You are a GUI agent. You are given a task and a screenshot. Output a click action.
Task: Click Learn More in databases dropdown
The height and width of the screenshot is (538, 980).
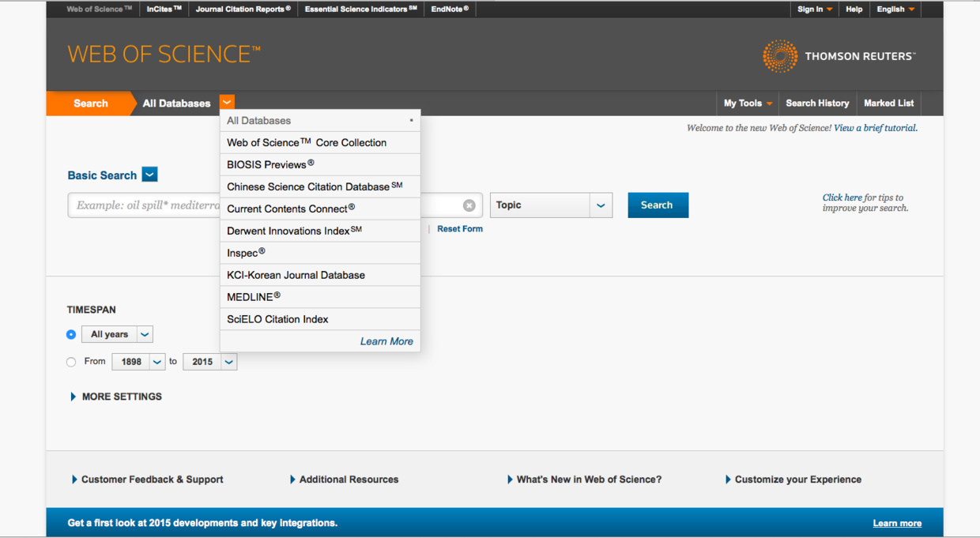click(386, 341)
